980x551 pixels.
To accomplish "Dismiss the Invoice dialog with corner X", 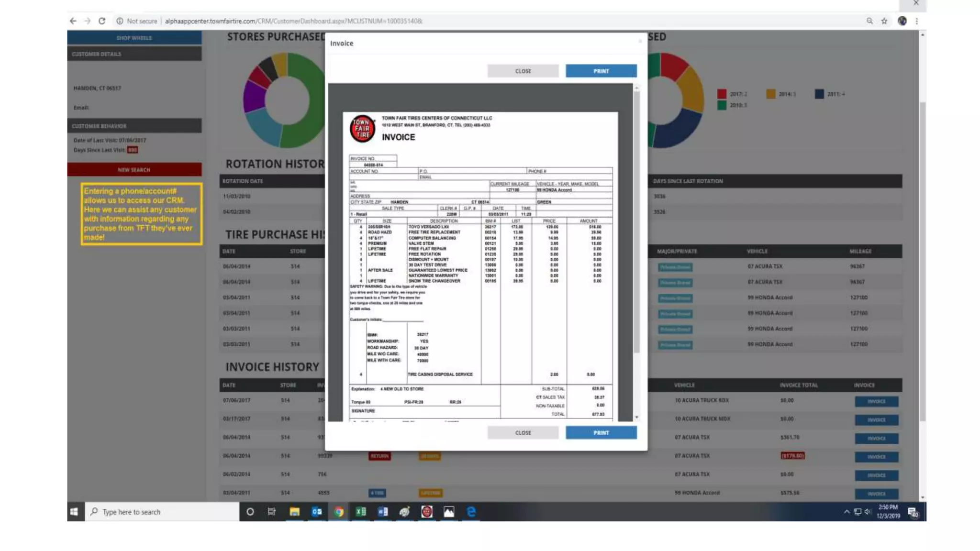I will [x=640, y=41].
